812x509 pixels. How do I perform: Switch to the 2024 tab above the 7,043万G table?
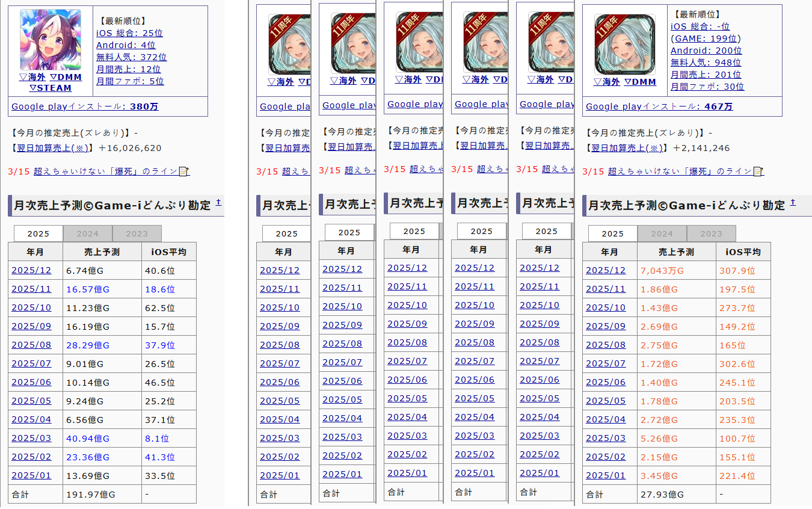[662, 234]
